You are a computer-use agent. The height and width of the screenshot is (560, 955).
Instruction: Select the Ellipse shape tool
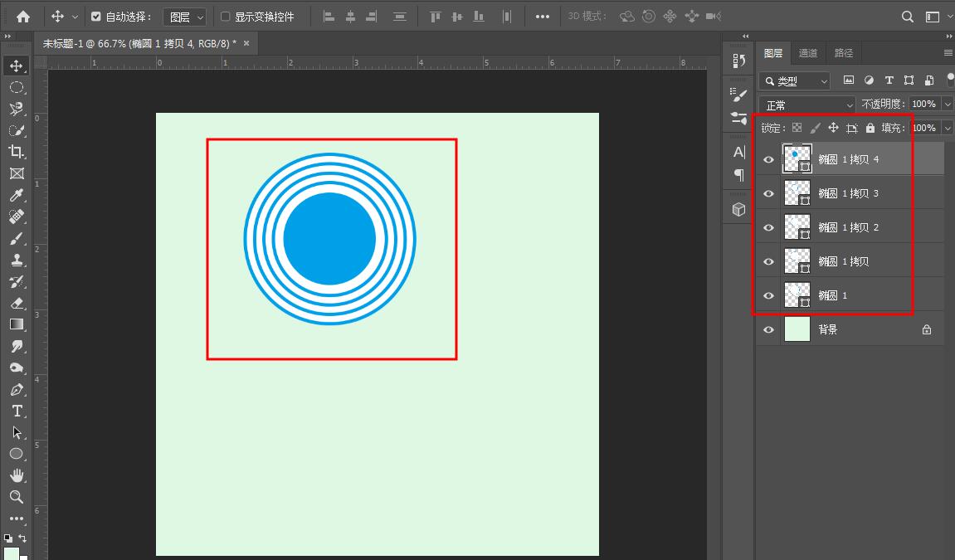tap(17, 454)
